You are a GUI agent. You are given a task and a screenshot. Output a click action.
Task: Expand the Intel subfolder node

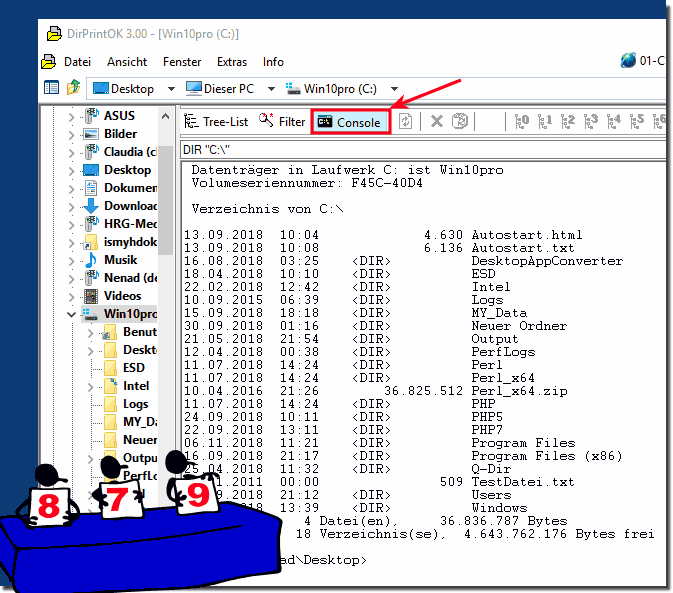click(x=90, y=387)
